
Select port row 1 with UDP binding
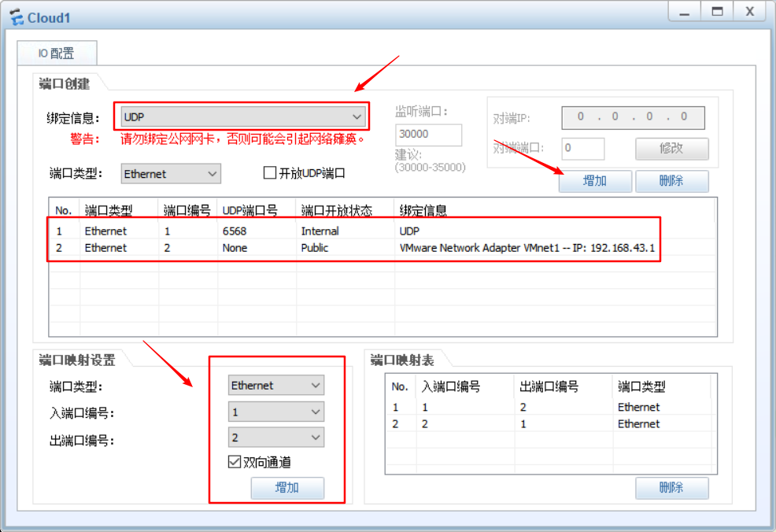[x=382, y=231]
